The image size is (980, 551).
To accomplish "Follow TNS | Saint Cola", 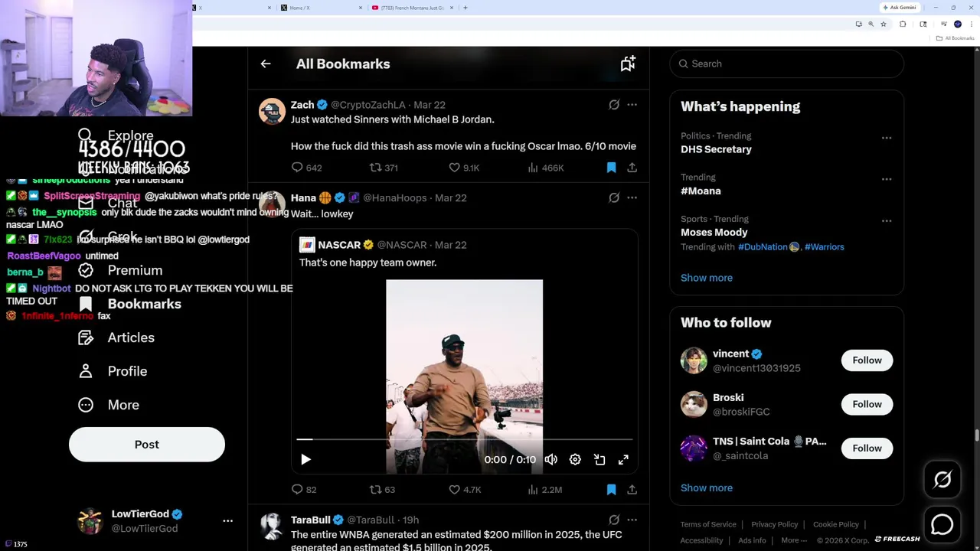I will 867,448.
